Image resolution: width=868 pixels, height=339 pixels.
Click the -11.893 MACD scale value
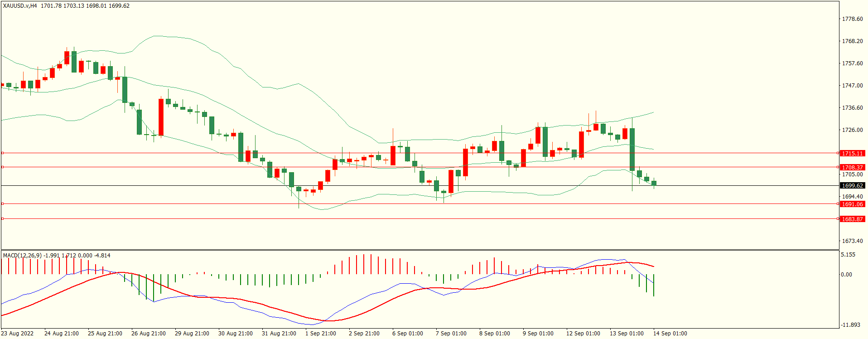pyautogui.click(x=850, y=325)
